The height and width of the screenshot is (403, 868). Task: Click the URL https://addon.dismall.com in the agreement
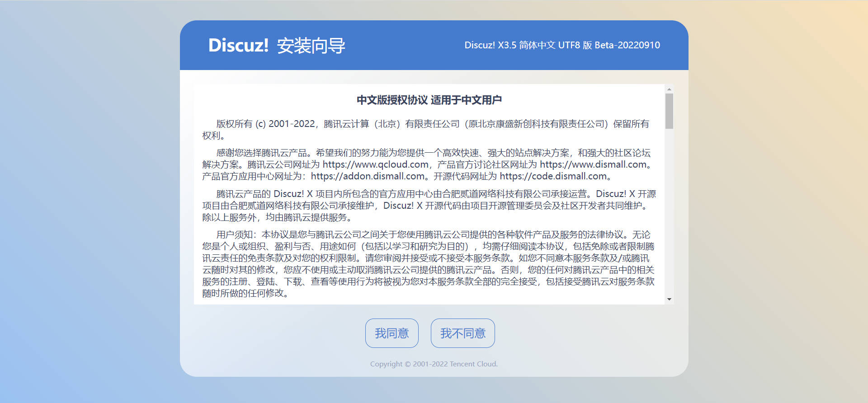tap(368, 176)
